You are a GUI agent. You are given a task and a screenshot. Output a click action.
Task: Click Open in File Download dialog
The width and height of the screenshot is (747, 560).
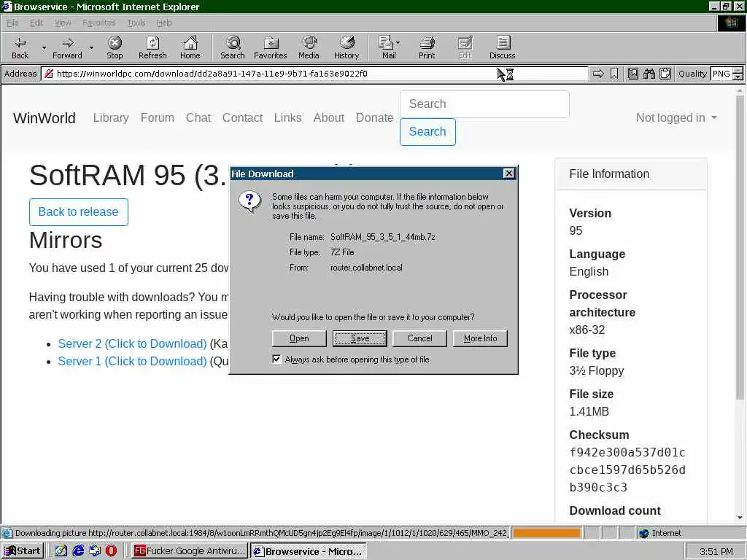[299, 338]
